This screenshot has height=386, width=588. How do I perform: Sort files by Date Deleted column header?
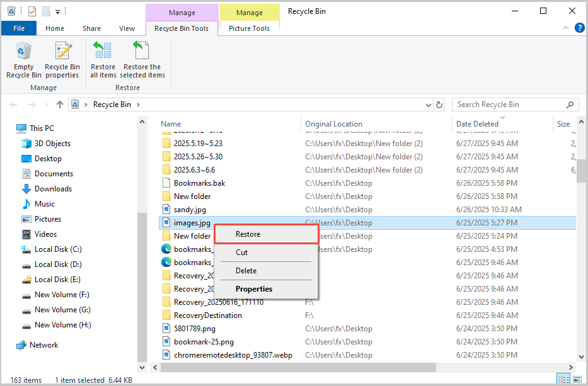click(477, 124)
